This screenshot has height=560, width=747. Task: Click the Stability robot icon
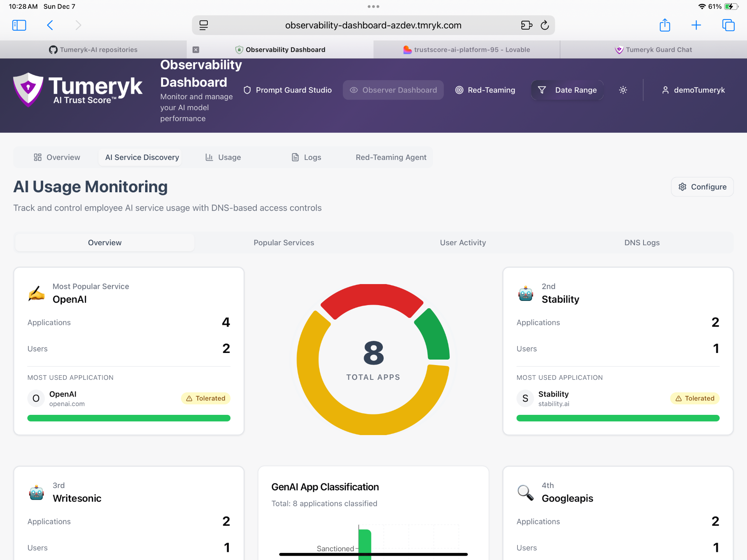(x=526, y=293)
